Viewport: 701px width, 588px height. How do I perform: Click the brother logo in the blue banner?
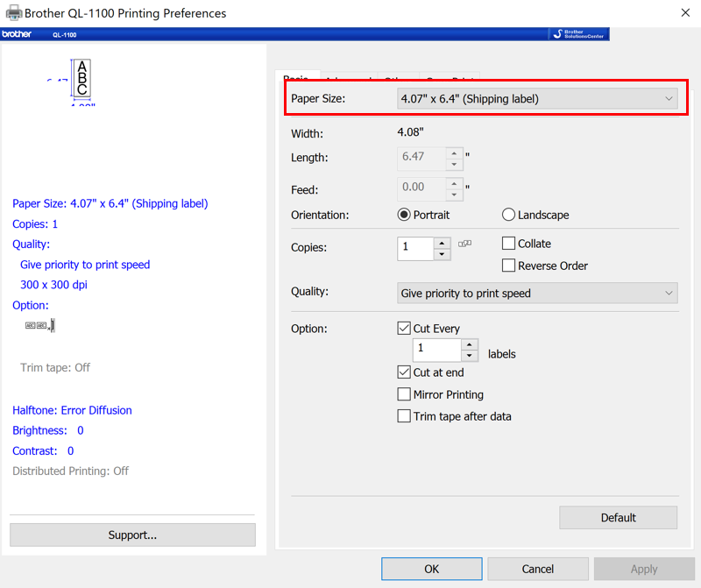click(x=17, y=34)
